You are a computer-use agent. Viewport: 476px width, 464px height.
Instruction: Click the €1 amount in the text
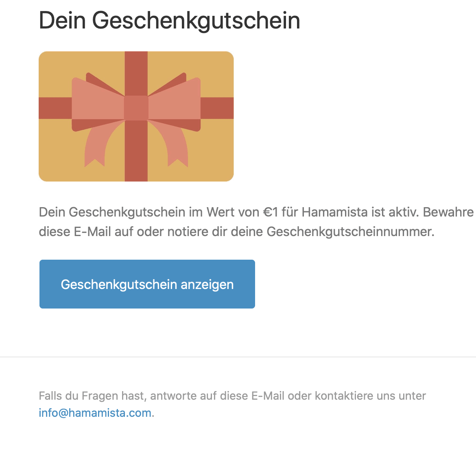pyautogui.click(x=271, y=212)
